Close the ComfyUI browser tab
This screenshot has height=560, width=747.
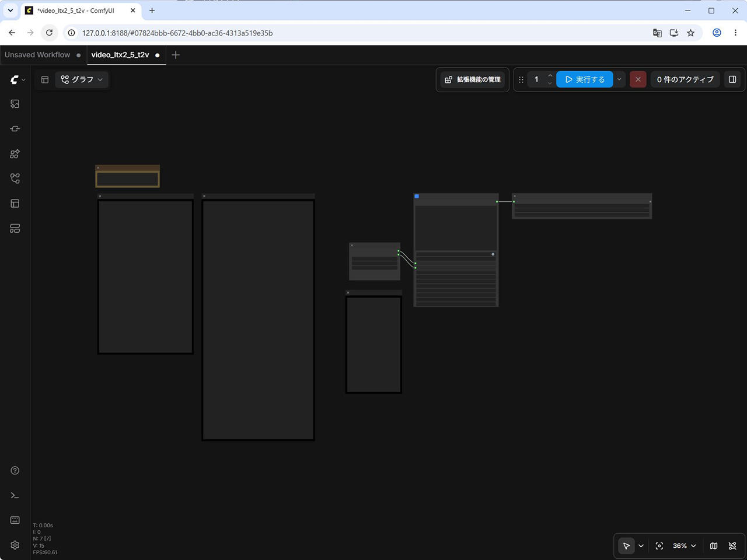pos(133,10)
